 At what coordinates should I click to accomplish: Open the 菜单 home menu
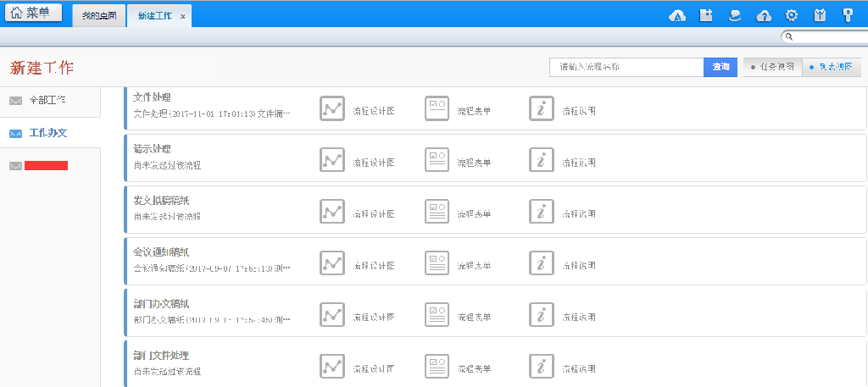click(35, 13)
